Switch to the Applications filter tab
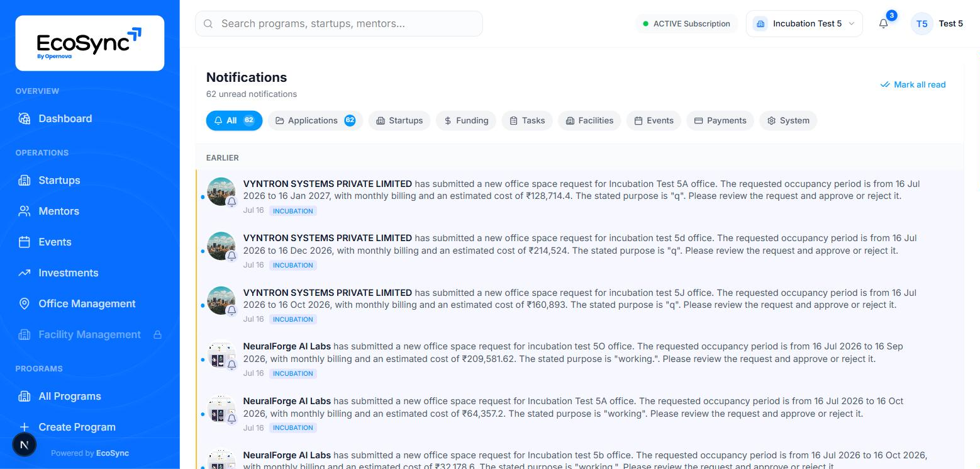The height and width of the screenshot is (469, 980). (x=315, y=120)
